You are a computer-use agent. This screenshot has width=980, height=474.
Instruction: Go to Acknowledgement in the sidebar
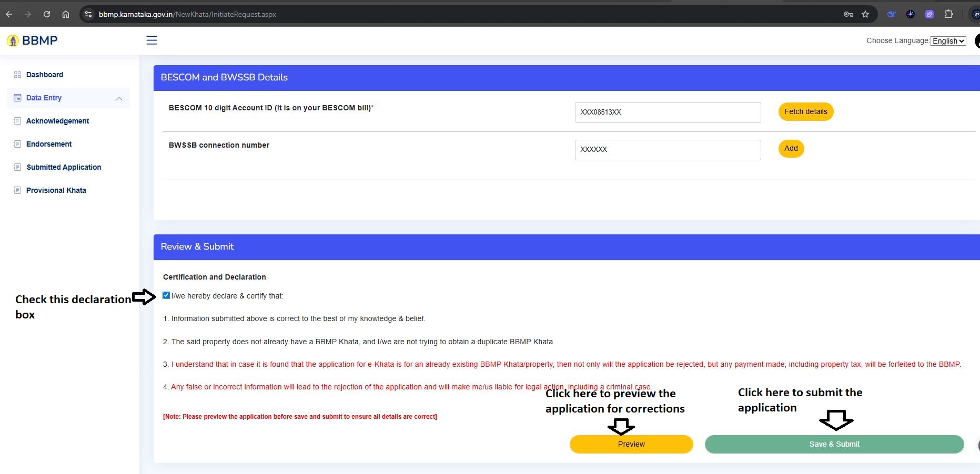(x=57, y=121)
